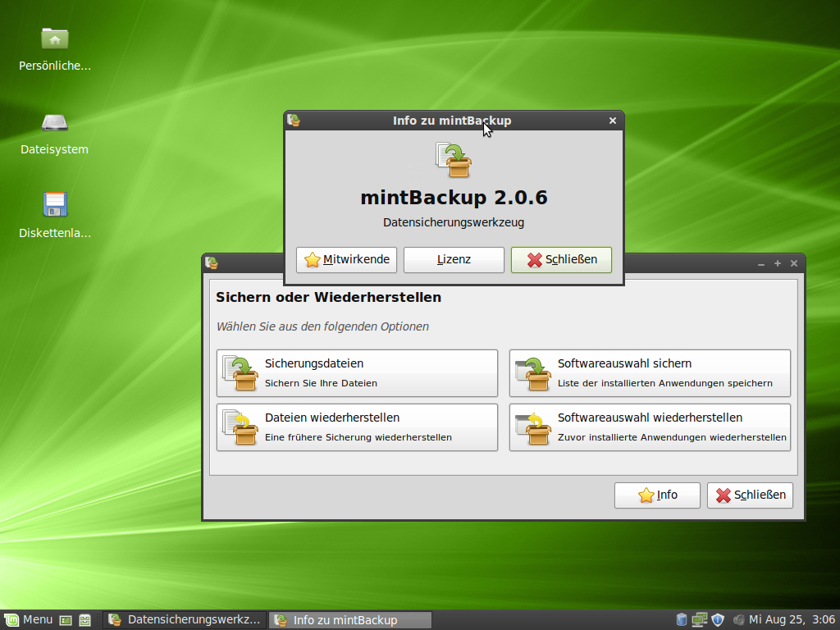840x630 pixels.
Task: Click the mintBackup title bar icon
Action: pyautogui.click(x=295, y=120)
